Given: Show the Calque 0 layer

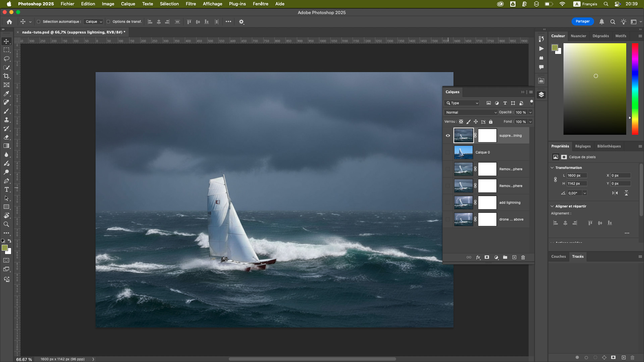Looking at the screenshot, I should [448, 153].
